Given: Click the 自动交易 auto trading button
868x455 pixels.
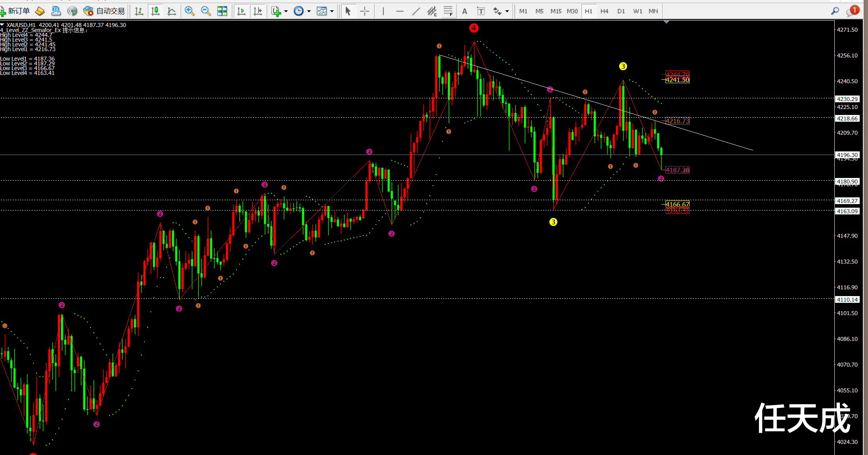Looking at the screenshot, I should [x=105, y=11].
